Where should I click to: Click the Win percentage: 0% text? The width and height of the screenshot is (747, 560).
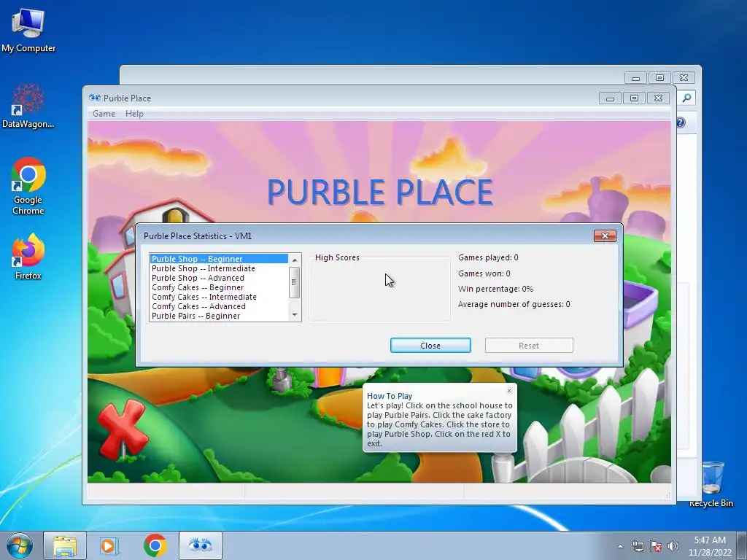point(495,289)
